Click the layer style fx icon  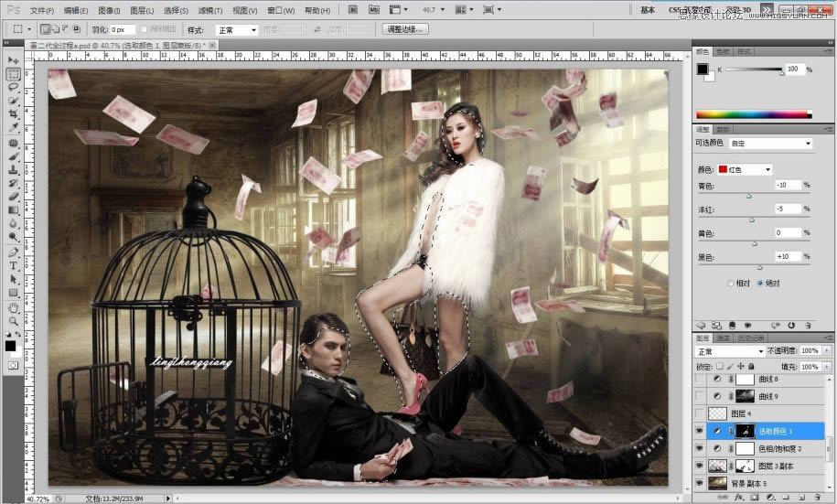tap(739, 497)
